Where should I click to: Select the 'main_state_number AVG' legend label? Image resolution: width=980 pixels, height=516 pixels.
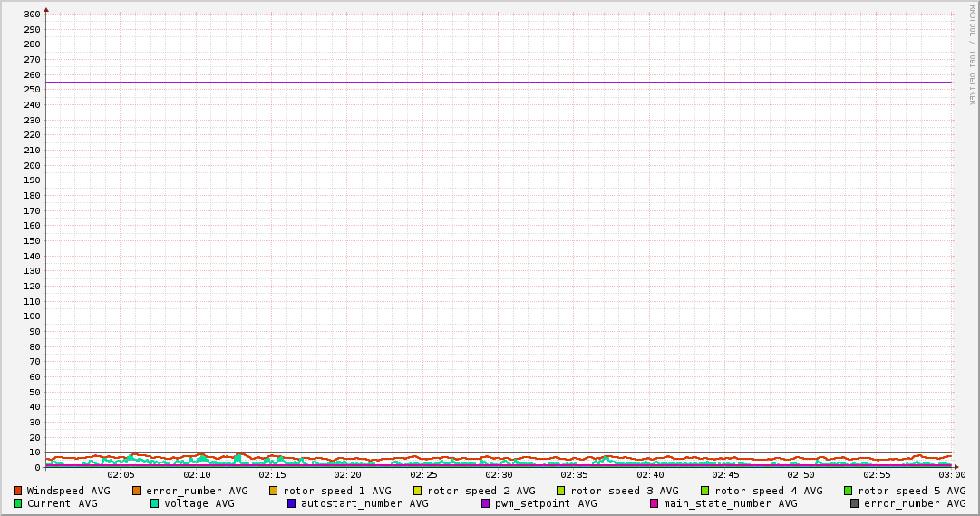(731, 503)
